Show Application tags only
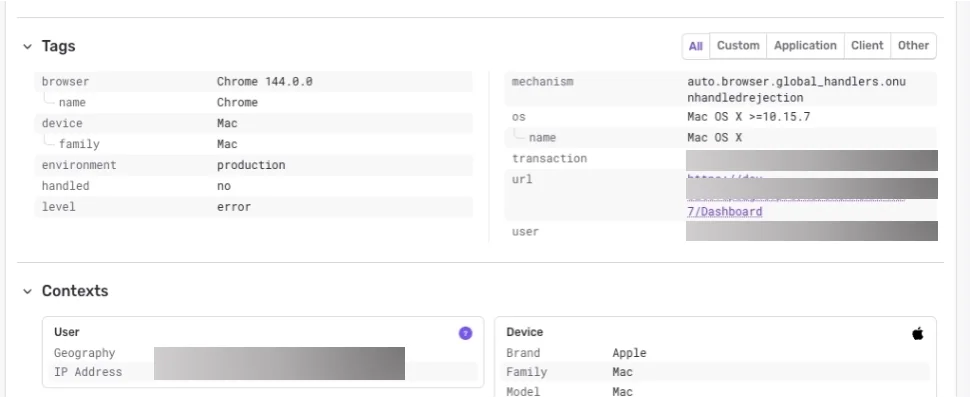 point(805,46)
